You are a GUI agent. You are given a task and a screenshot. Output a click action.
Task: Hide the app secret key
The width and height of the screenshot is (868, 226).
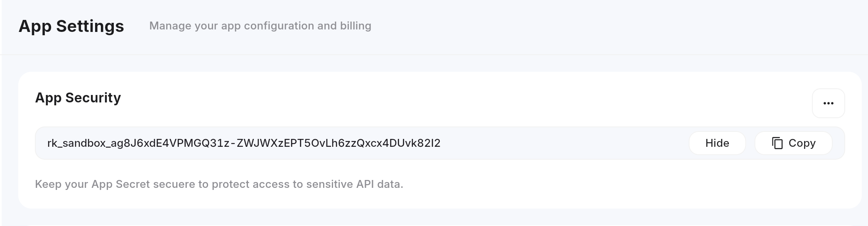[717, 143]
